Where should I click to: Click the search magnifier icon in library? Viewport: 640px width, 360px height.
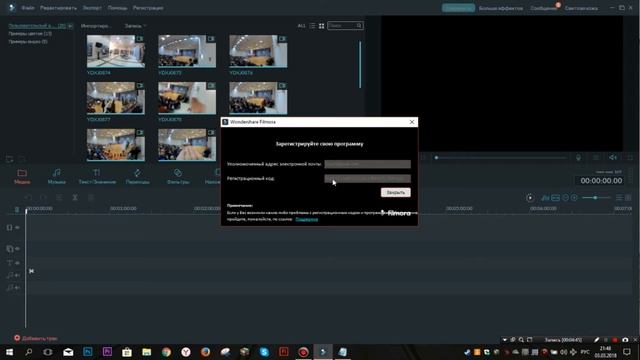click(359, 26)
